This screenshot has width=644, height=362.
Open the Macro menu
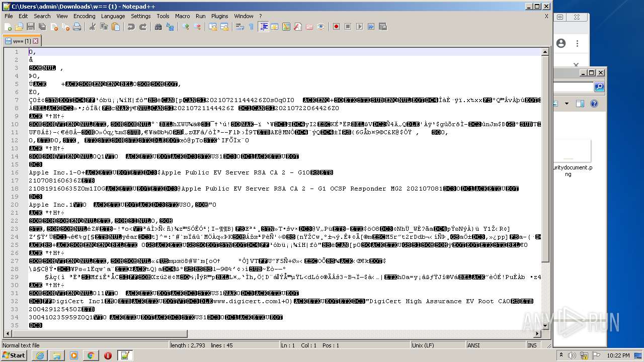click(x=182, y=16)
